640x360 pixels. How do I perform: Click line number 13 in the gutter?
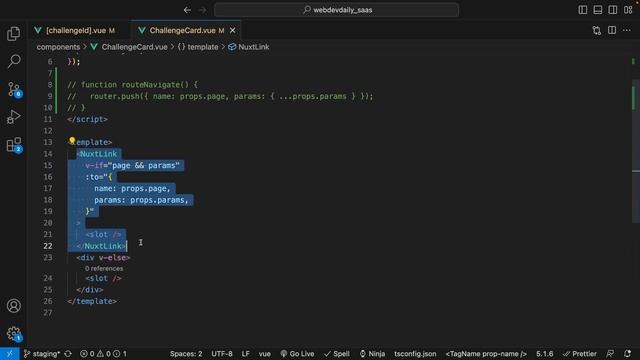click(48, 142)
